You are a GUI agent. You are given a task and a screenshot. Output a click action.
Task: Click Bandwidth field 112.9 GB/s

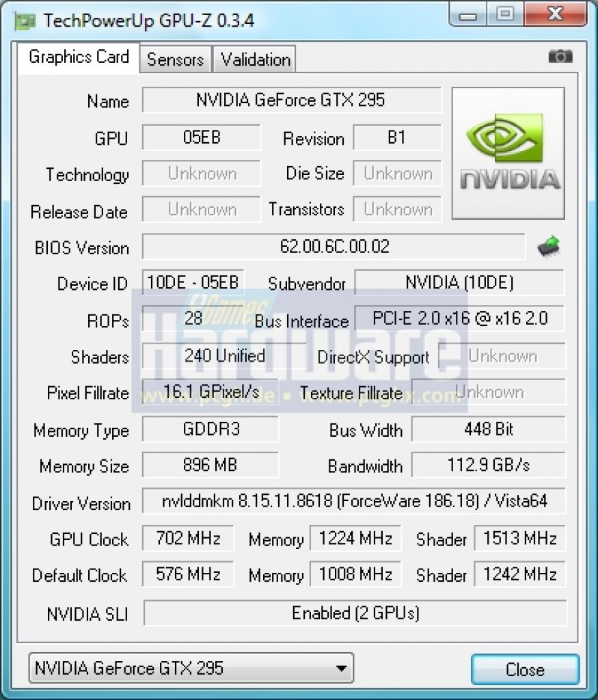coord(488,465)
